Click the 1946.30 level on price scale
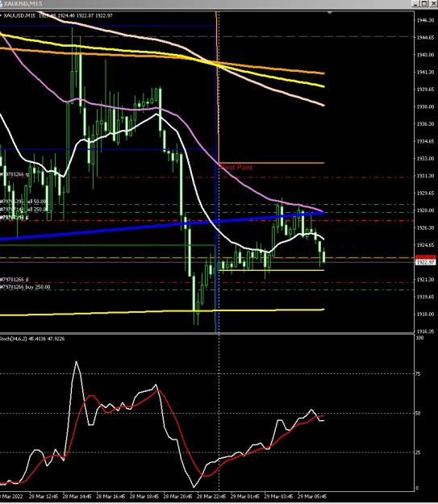438x504 pixels. click(x=425, y=20)
